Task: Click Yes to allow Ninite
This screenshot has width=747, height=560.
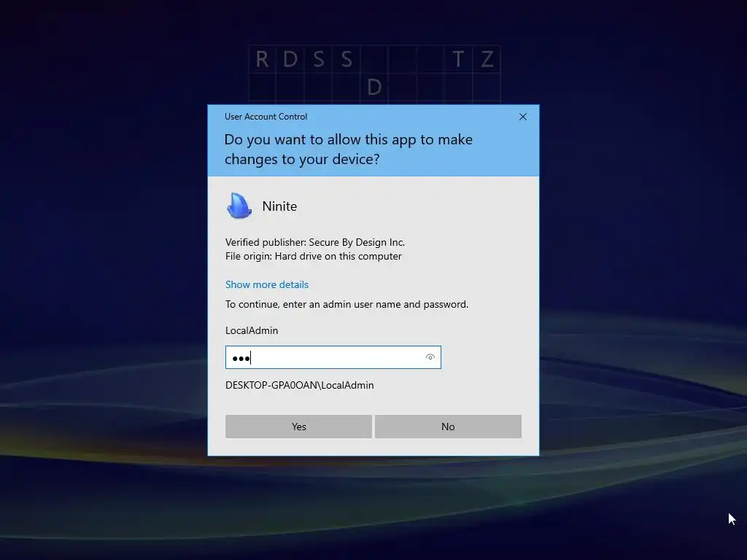Action: (298, 427)
